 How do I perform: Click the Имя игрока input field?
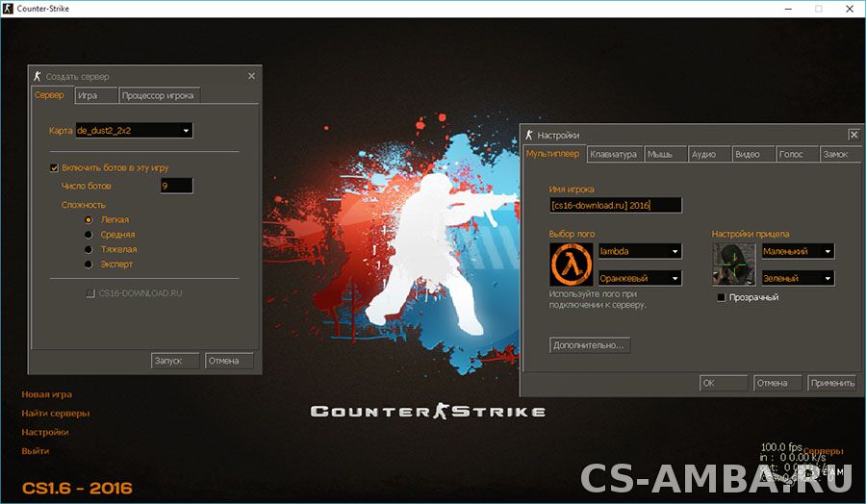point(615,206)
